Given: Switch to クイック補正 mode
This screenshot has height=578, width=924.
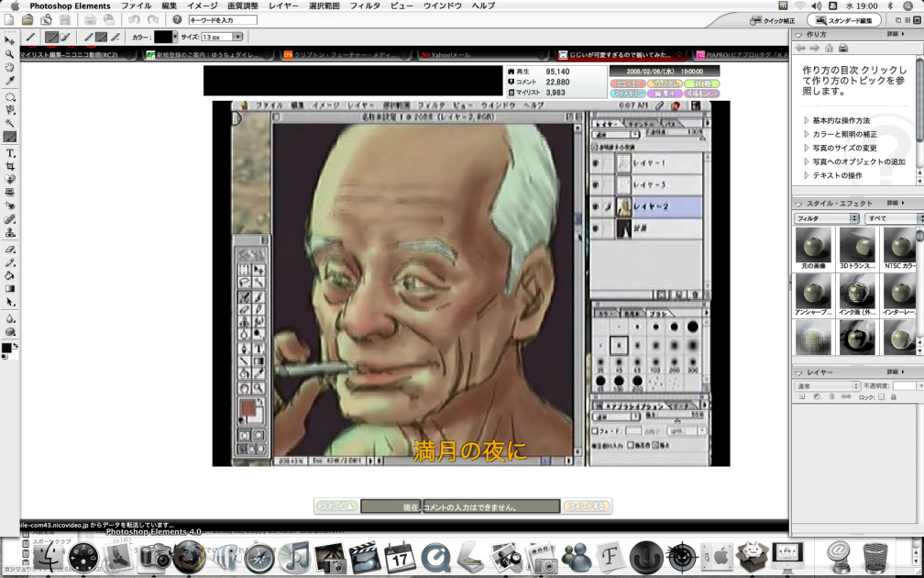Looking at the screenshot, I should coord(772,20).
